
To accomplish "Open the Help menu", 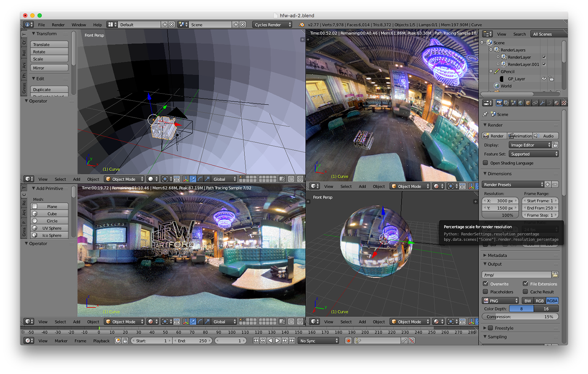I will pyautogui.click(x=97, y=25).
